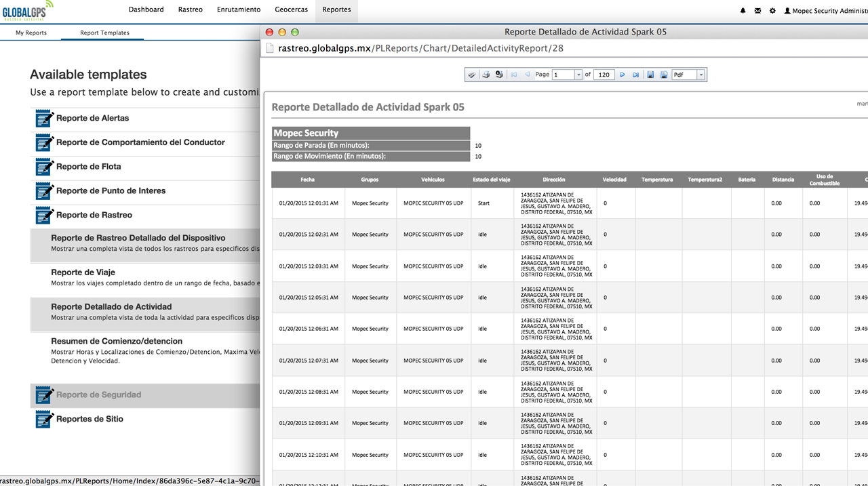
Task: Expand the Pdf export format dropdown
Action: [701, 75]
